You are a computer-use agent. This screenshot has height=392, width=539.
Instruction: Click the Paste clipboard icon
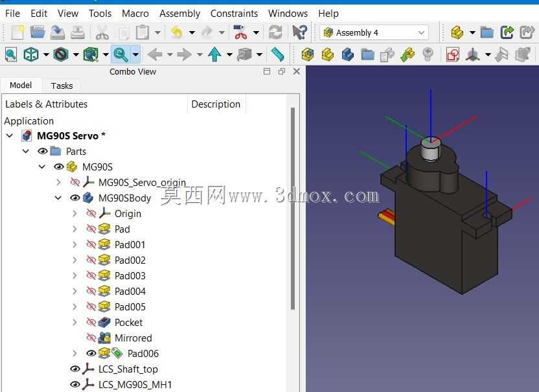tap(143, 32)
